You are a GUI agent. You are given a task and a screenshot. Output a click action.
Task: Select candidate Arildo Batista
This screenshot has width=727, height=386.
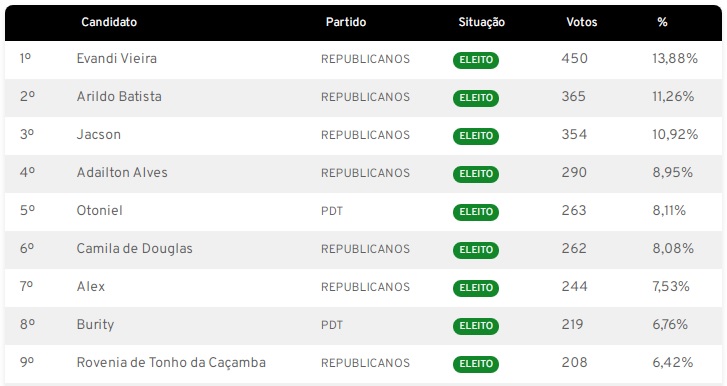click(x=119, y=96)
